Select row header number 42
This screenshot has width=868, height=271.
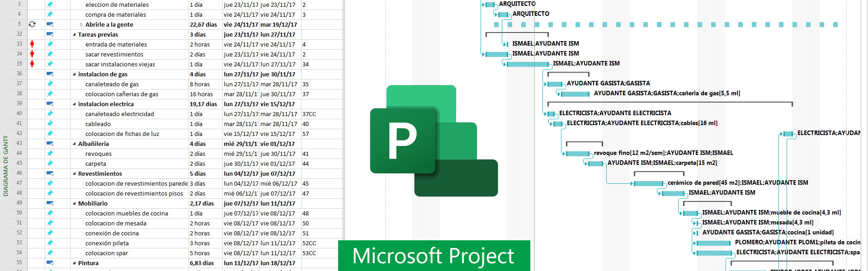click(x=19, y=133)
